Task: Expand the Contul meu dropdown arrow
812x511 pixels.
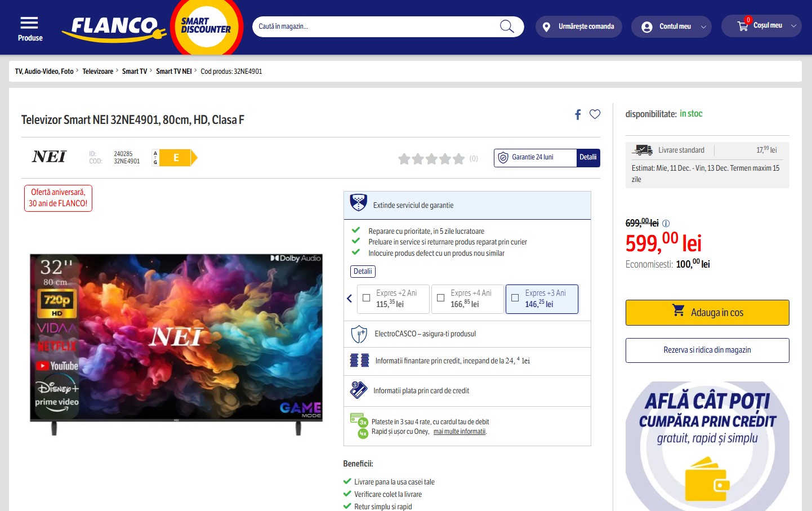Action: click(703, 27)
